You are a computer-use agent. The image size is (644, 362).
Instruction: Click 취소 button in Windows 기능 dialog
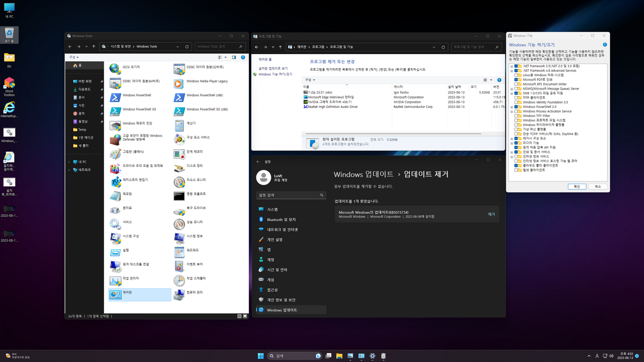point(598,186)
